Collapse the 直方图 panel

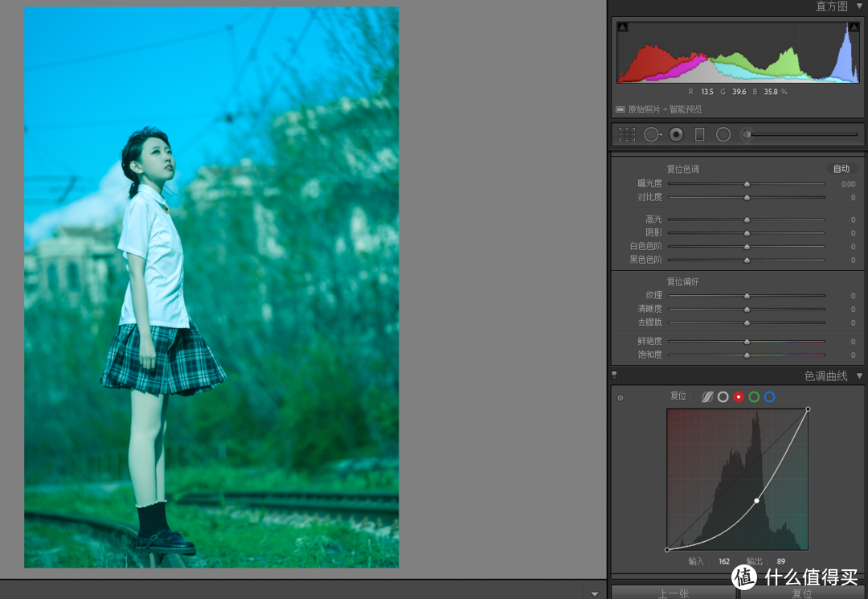point(860,6)
